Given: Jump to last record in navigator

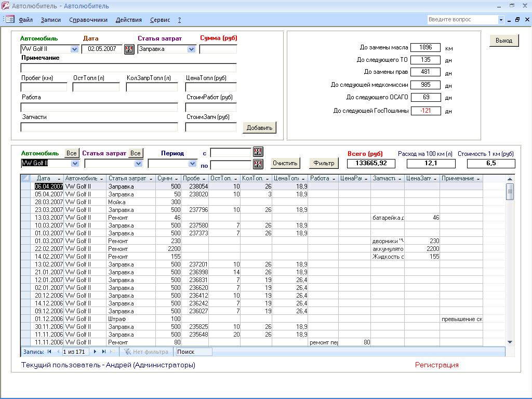Looking at the screenshot, I should pyautogui.click(x=104, y=352).
